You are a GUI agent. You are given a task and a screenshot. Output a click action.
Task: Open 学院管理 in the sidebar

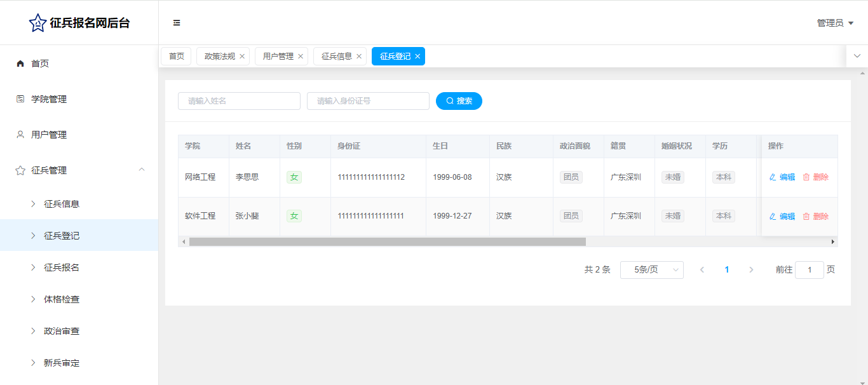coord(48,99)
